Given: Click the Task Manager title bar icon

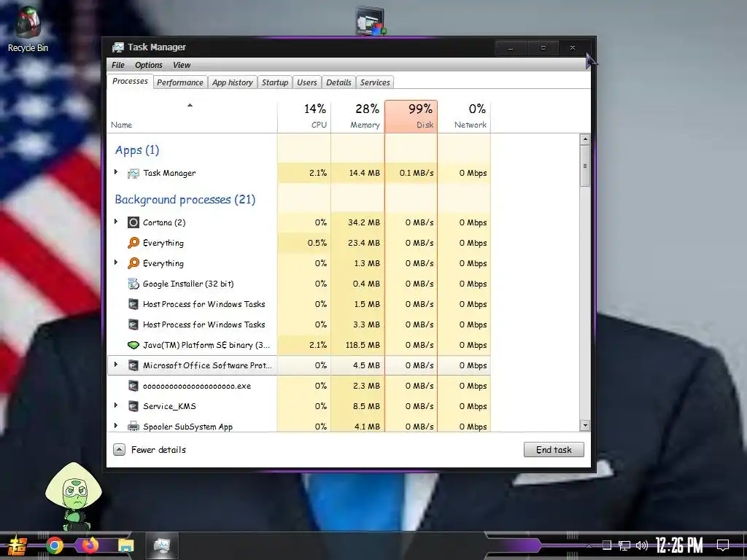Looking at the screenshot, I should pos(117,47).
